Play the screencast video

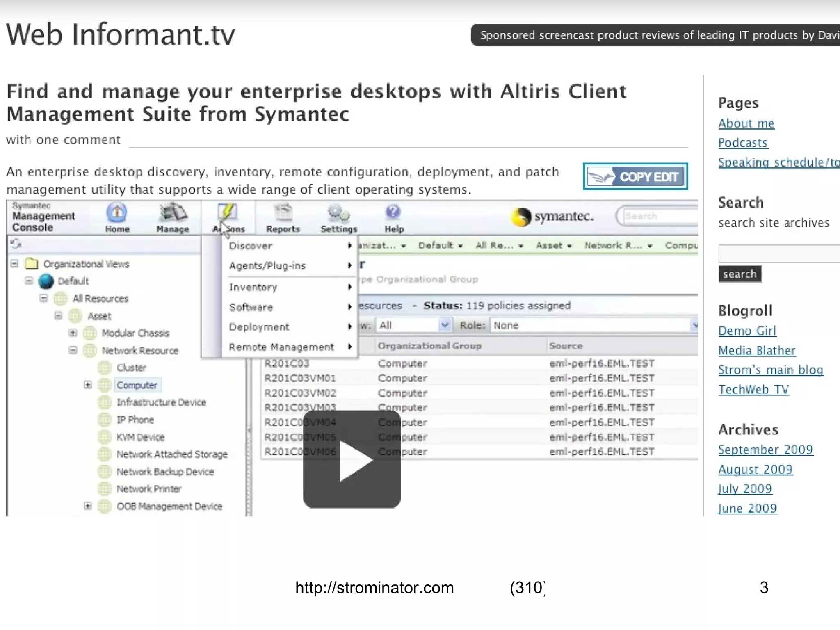[352, 459]
